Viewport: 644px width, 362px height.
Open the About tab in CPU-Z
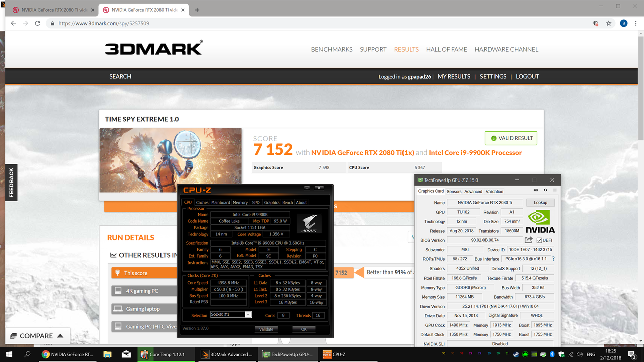(301, 202)
